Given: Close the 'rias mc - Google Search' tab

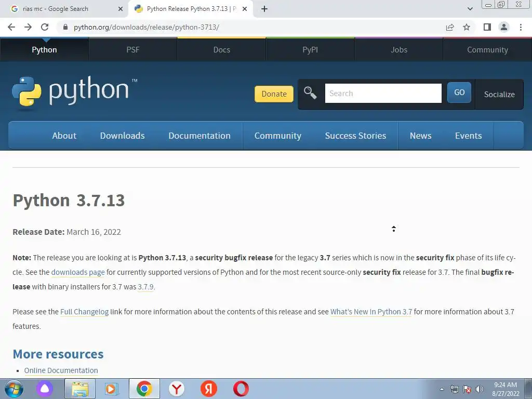Looking at the screenshot, I should point(121,9).
